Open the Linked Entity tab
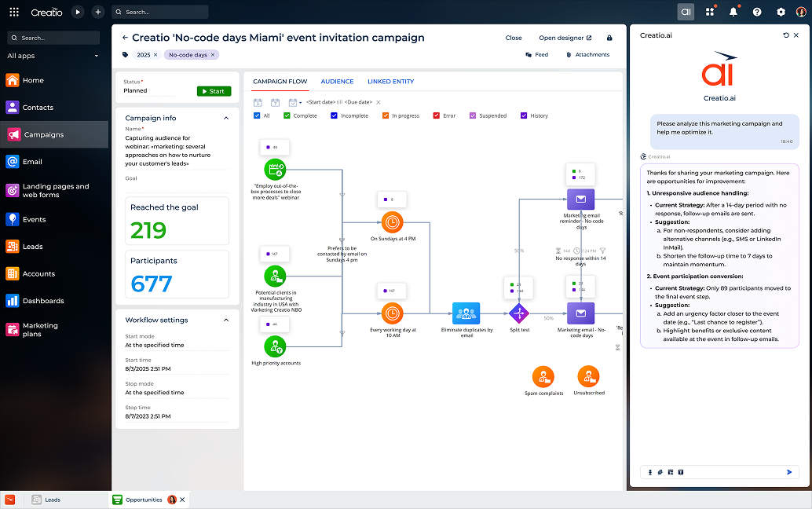 tap(390, 82)
